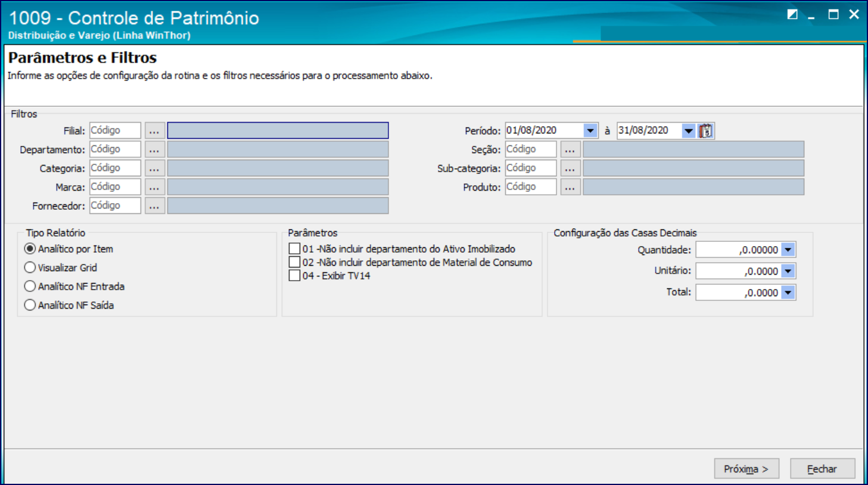Focus the Departamento Código input field
Viewport: 868px width, 485px height.
click(x=115, y=150)
